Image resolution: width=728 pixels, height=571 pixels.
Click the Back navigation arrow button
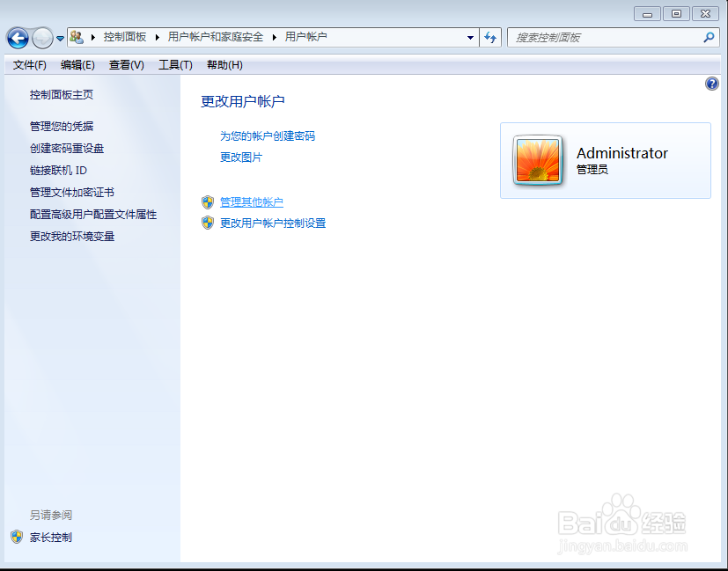click(18, 38)
